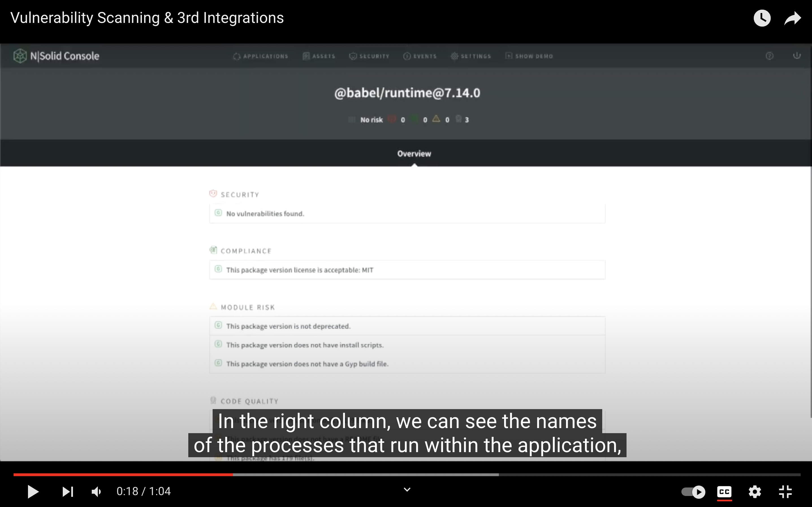Click the not deprecated row
The width and height of the screenshot is (812, 507).
[407, 326]
